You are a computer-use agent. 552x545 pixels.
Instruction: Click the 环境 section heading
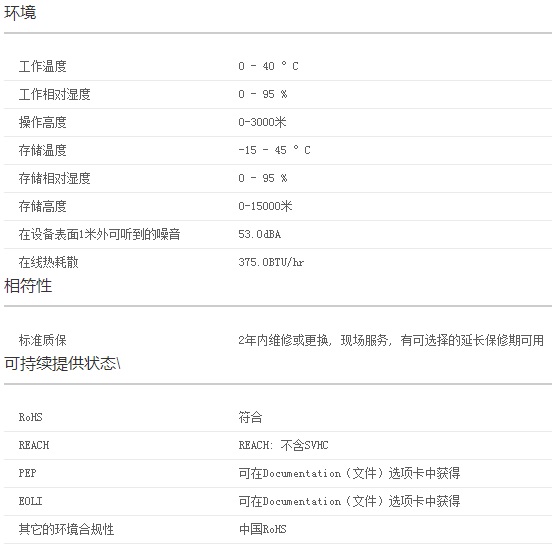(20, 13)
